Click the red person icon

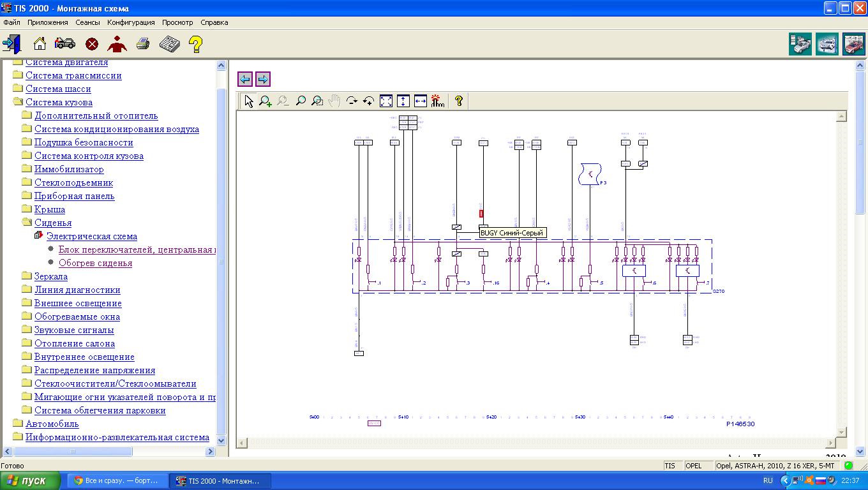(117, 43)
